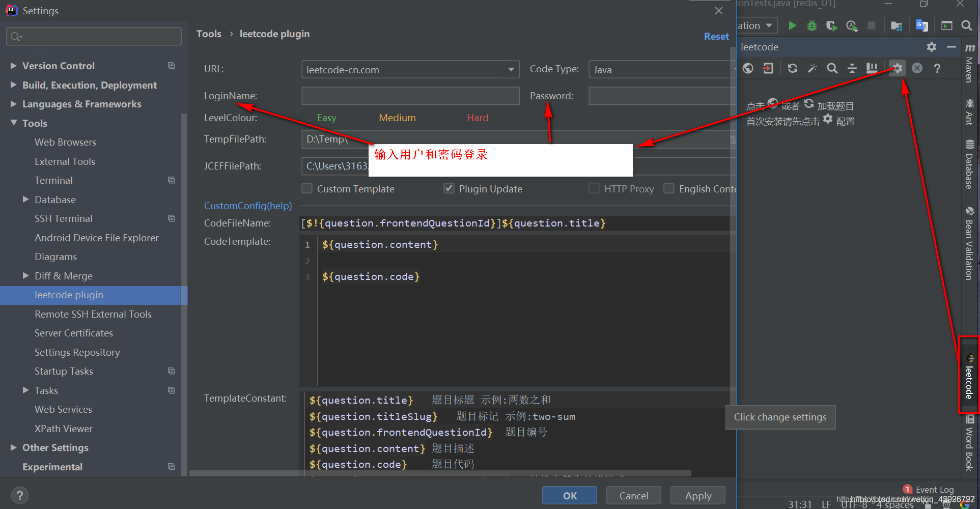This screenshot has height=509, width=980.
Task: Click the Reset link
Action: (x=716, y=36)
